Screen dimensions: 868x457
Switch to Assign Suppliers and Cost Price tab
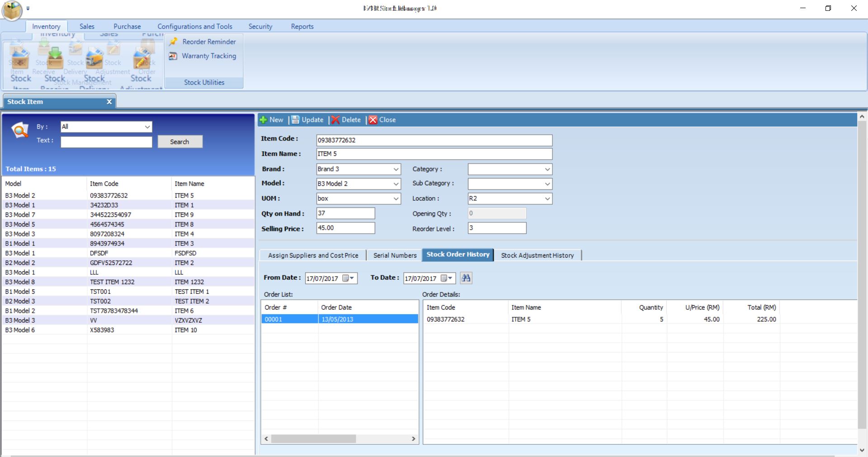click(313, 255)
